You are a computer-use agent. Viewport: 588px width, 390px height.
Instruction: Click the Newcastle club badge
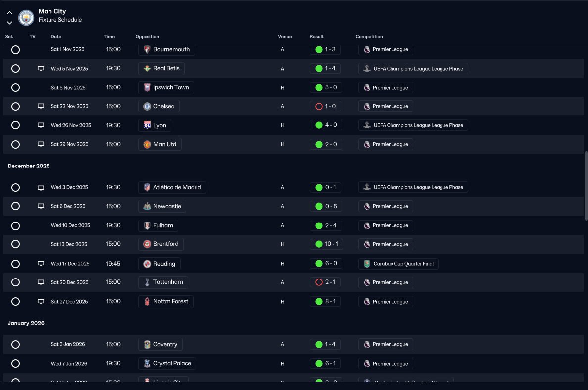pos(147,206)
